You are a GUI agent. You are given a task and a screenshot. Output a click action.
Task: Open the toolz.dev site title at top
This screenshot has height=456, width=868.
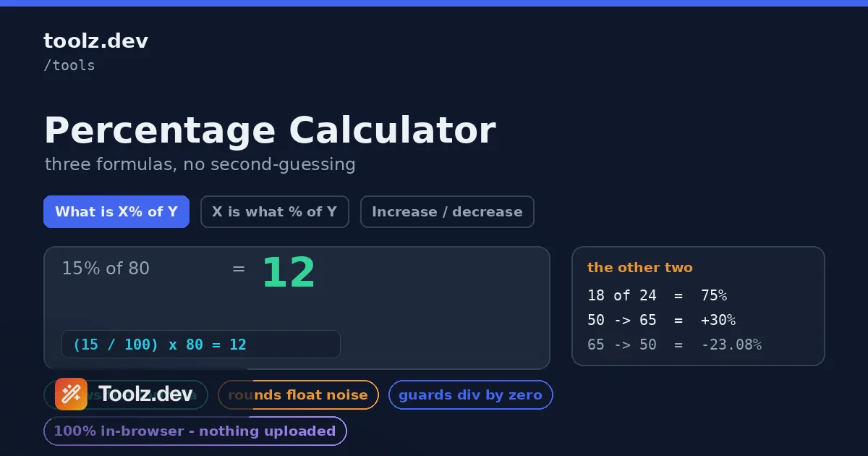[95, 41]
